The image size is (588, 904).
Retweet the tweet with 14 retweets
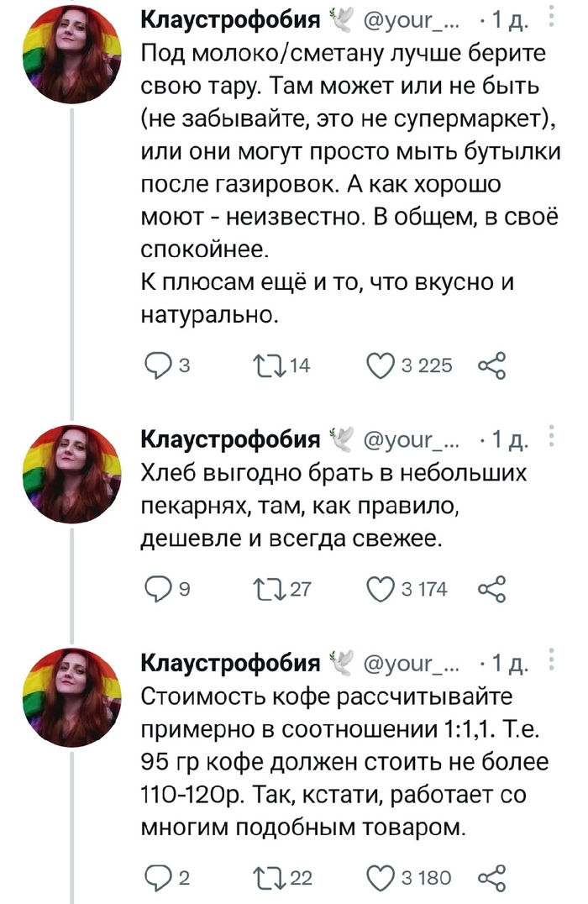269,365
